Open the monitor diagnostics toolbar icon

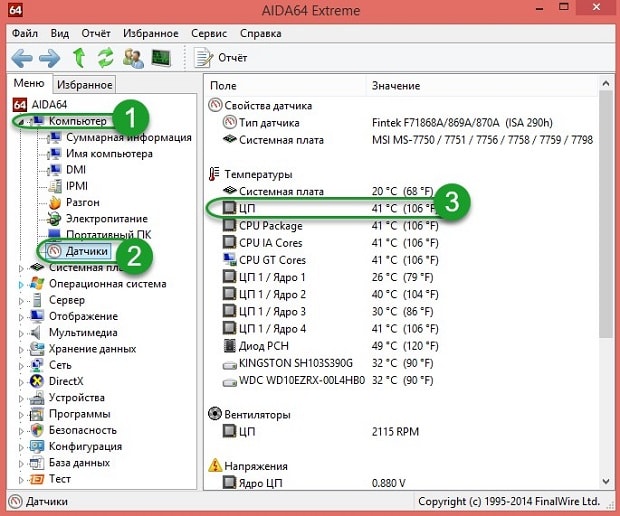click(x=161, y=58)
